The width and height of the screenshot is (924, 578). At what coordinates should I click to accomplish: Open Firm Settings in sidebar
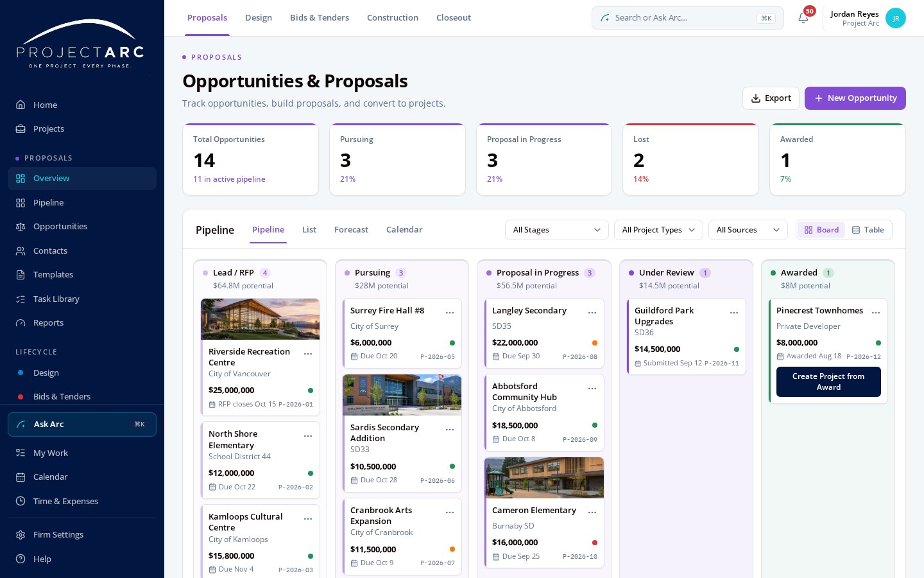[82, 534]
